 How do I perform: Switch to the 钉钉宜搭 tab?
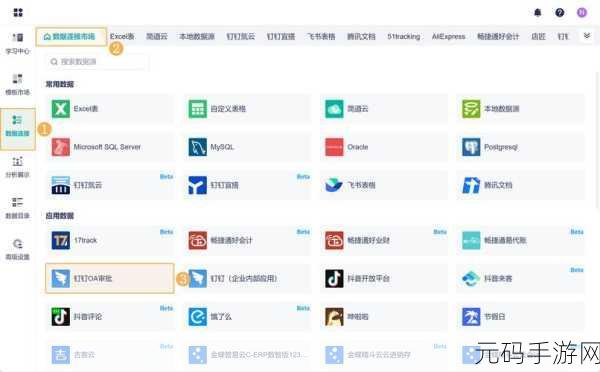click(281, 36)
